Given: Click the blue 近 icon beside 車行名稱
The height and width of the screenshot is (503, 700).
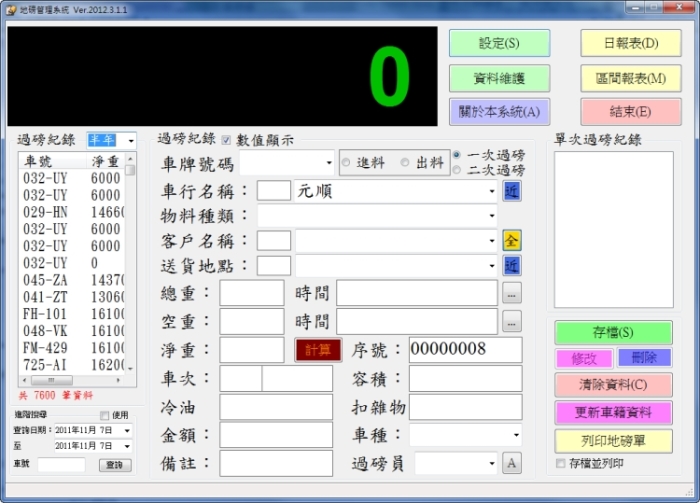Looking at the screenshot, I should point(511,191).
